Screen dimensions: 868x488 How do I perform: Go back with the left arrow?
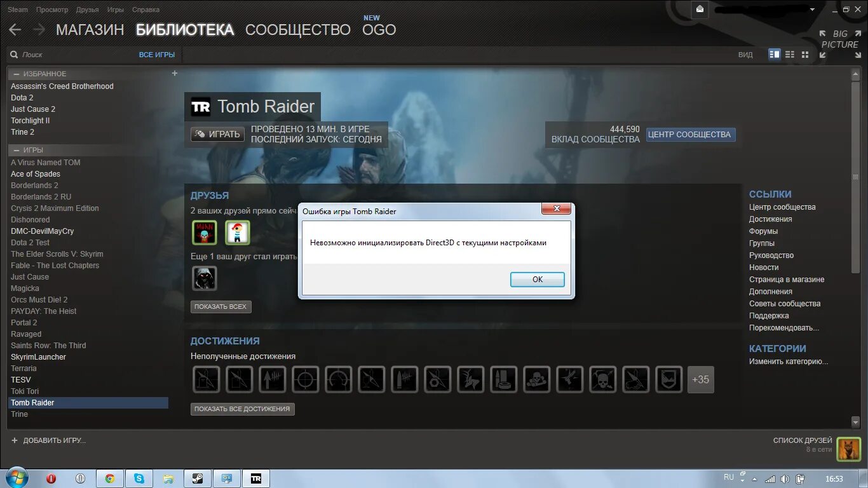click(15, 29)
